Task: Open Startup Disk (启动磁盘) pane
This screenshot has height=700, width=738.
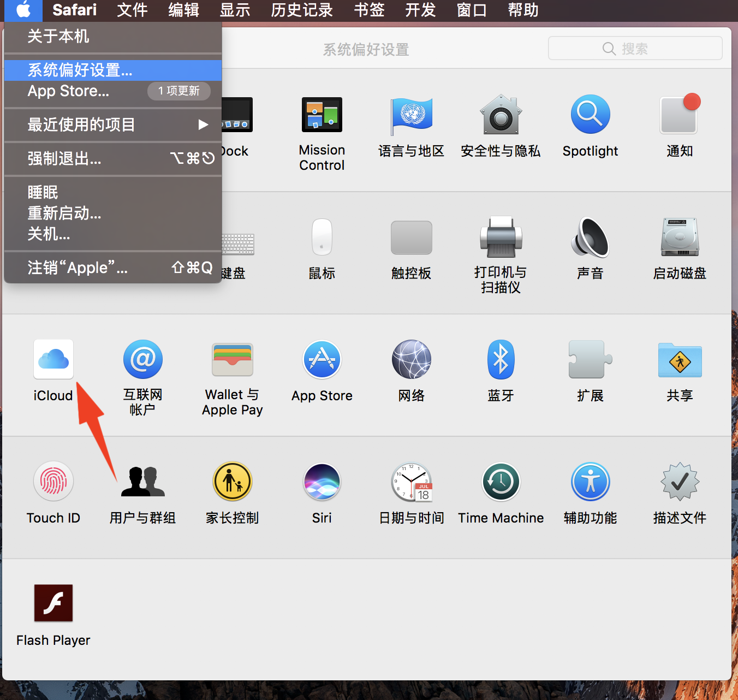Action: pyautogui.click(x=680, y=237)
